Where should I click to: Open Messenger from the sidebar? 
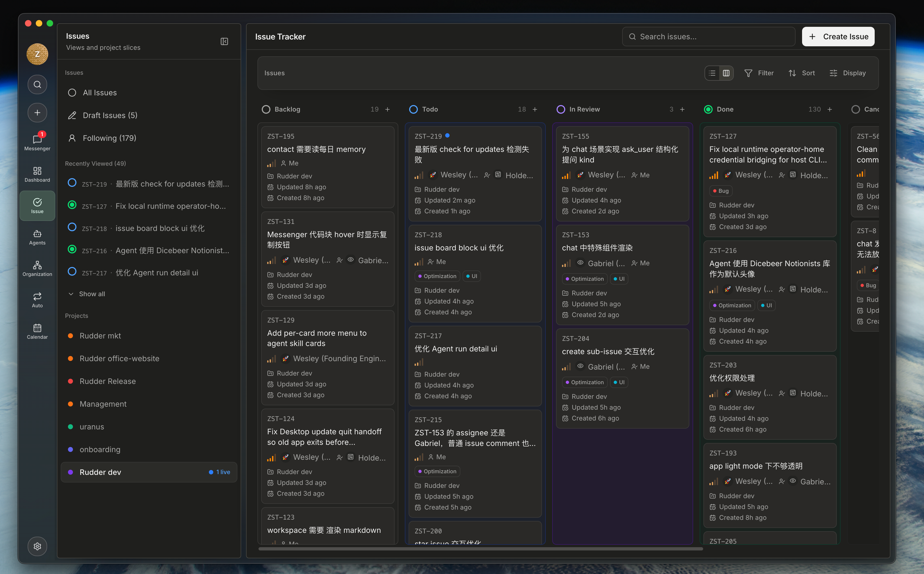(37, 142)
